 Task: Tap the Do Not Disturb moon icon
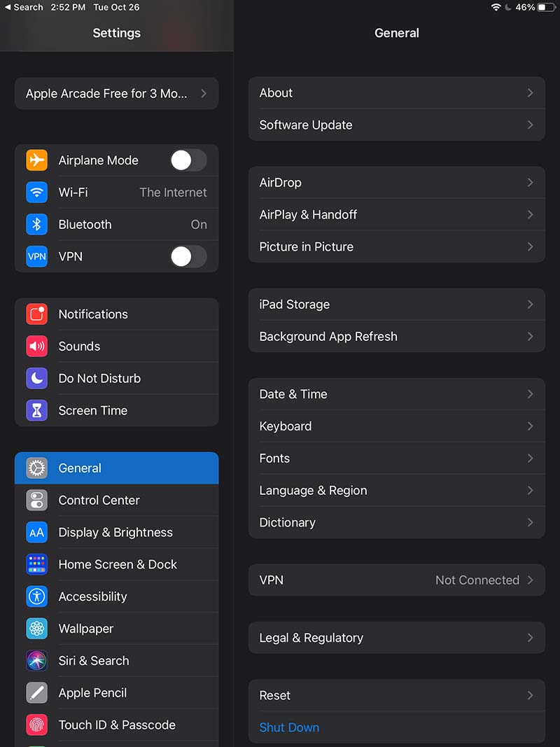pyautogui.click(x=37, y=379)
